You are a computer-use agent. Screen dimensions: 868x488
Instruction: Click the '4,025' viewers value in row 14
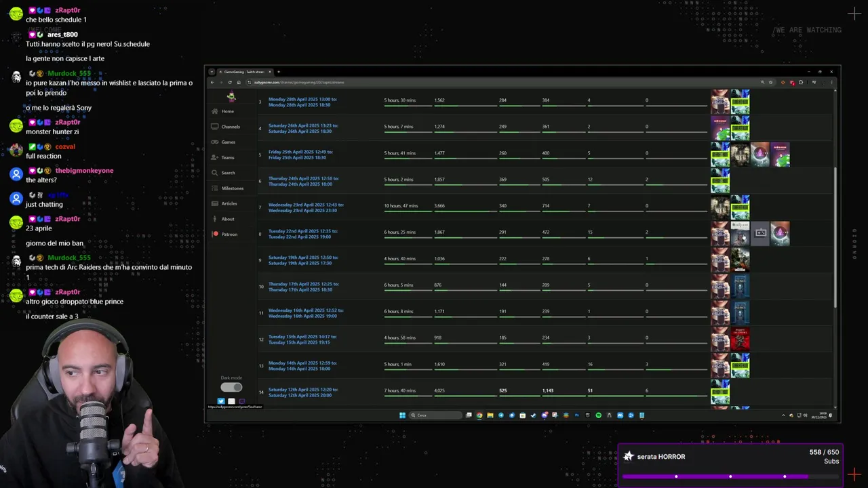[439, 390]
